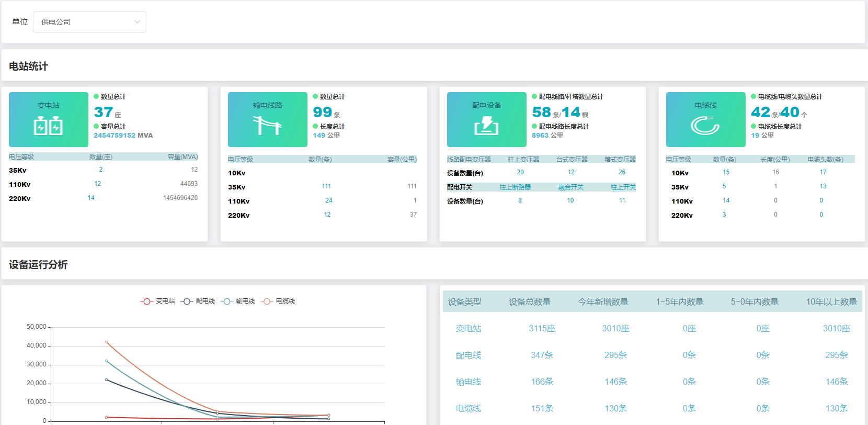
Task: Click the 220Kv quantity 14 in 变电站 table
Action: [91, 198]
